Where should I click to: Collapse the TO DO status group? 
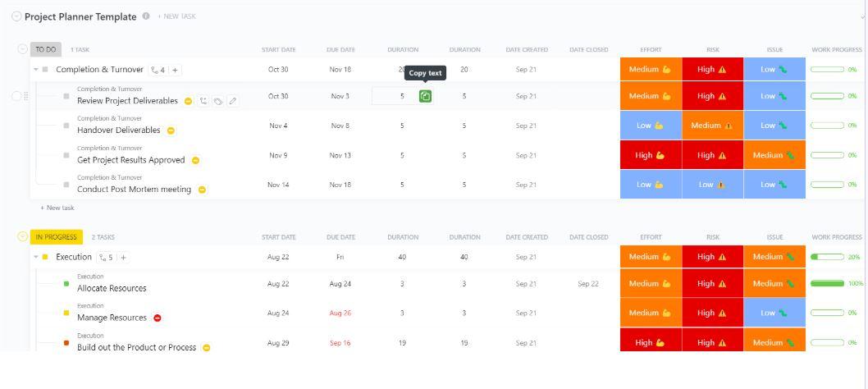[23, 49]
